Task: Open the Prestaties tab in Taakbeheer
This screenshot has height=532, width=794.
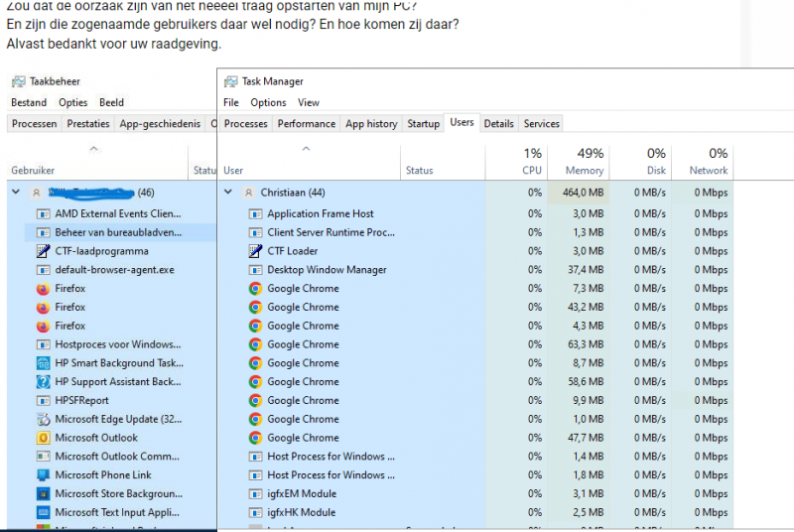Action: 88,124
